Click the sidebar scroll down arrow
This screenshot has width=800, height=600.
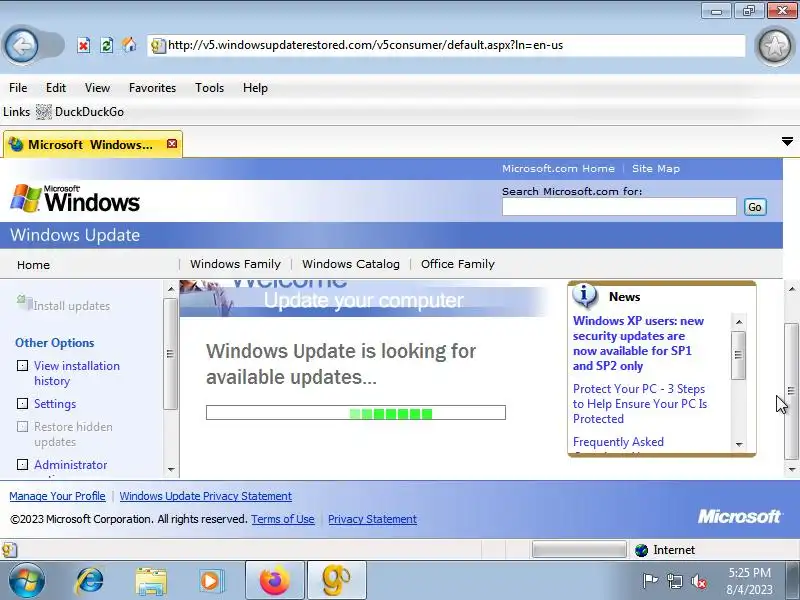pyautogui.click(x=171, y=469)
